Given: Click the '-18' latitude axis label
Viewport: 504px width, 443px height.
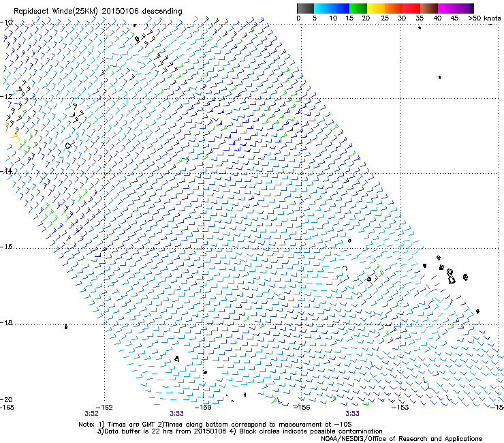Looking at the screenshot, I should point(5,322).
